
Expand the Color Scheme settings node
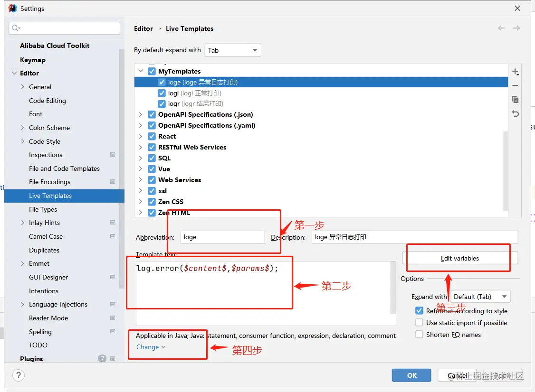tap(22, 128)
